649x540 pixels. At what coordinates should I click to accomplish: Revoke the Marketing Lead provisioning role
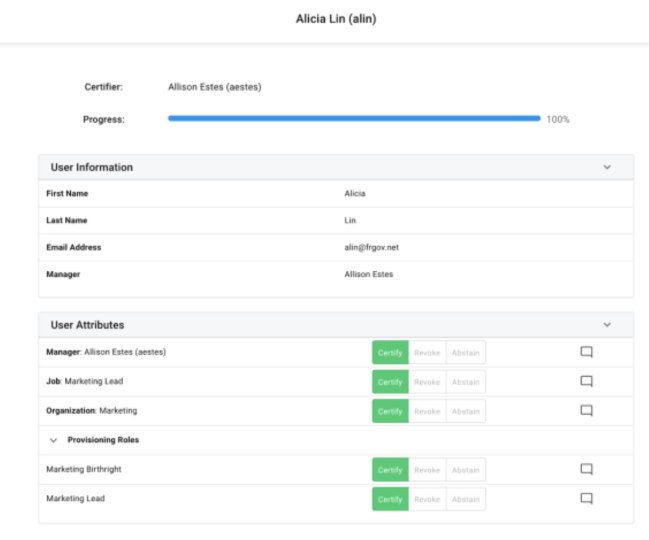[x=427, y=498]
